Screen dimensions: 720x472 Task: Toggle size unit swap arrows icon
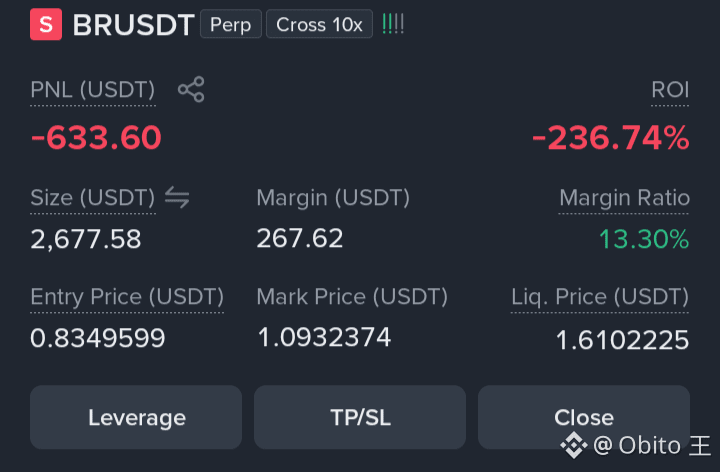click(177, 197)
